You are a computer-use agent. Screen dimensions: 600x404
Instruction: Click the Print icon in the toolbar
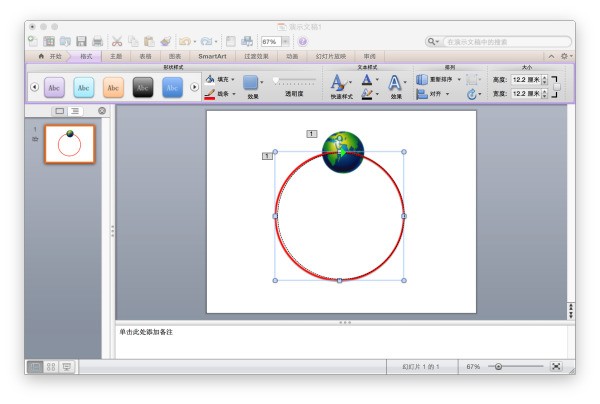pos(98,41)
